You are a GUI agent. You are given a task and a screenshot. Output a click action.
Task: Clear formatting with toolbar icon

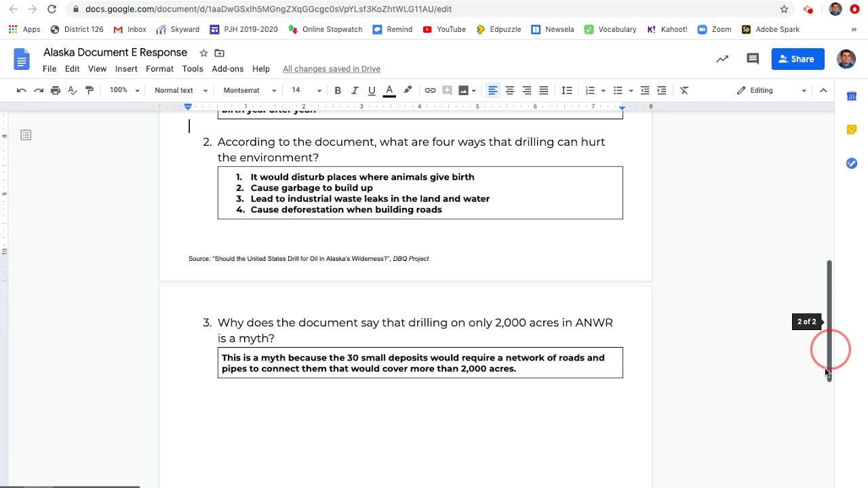[684, 90]
